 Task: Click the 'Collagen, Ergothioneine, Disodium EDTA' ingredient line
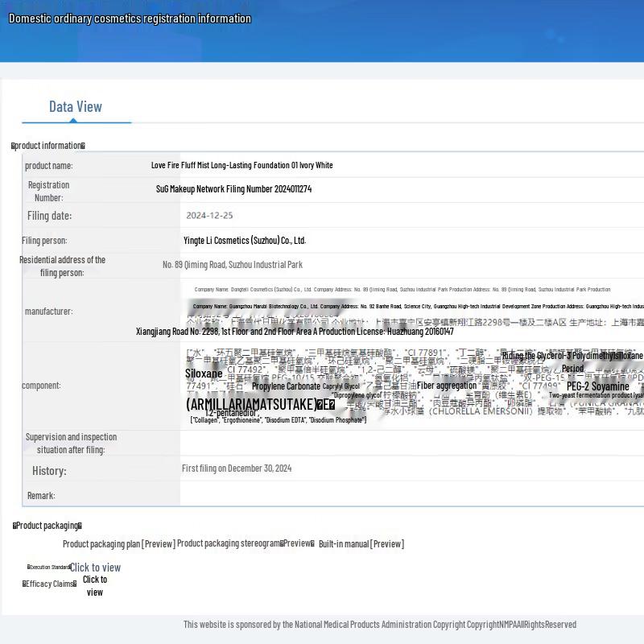point(278,420)
